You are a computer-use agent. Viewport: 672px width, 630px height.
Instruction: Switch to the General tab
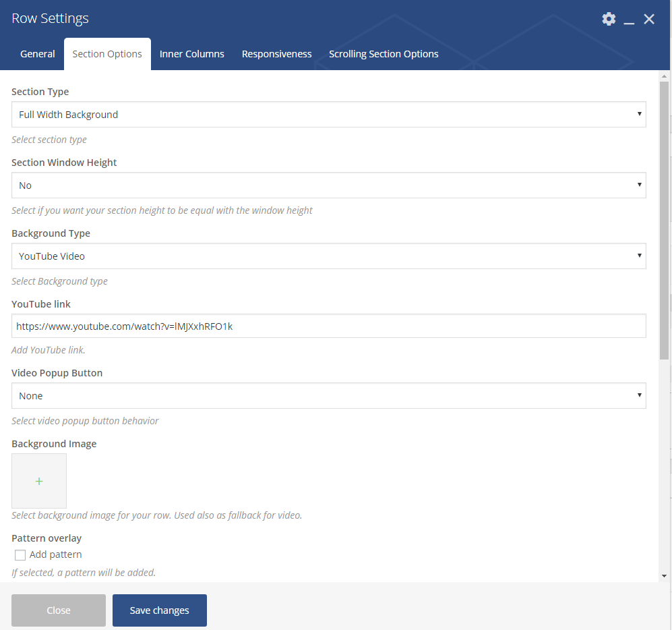click(x=38, y=54)
